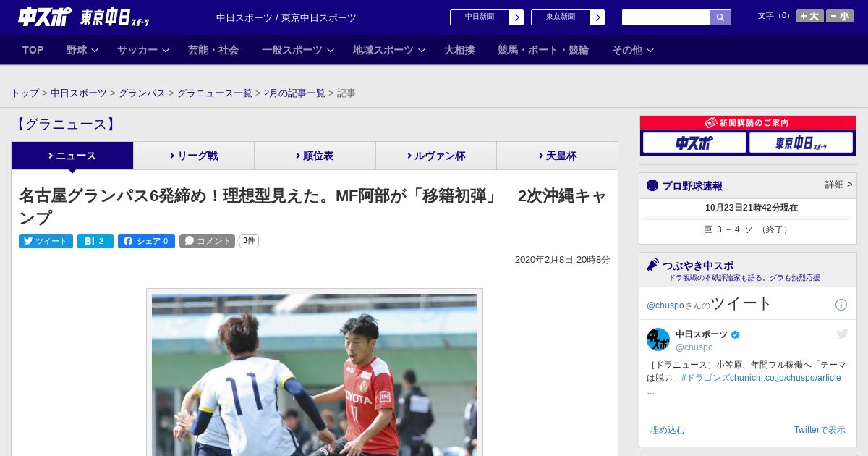The height and width of the screenshot is (456, 868).
Task: Select the ルヴァン杯 tab
Action: [x=436, y=156]
